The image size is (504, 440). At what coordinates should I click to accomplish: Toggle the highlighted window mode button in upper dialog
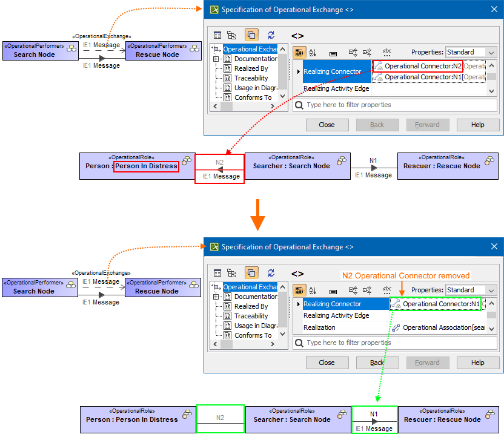(x=251, y=35)
